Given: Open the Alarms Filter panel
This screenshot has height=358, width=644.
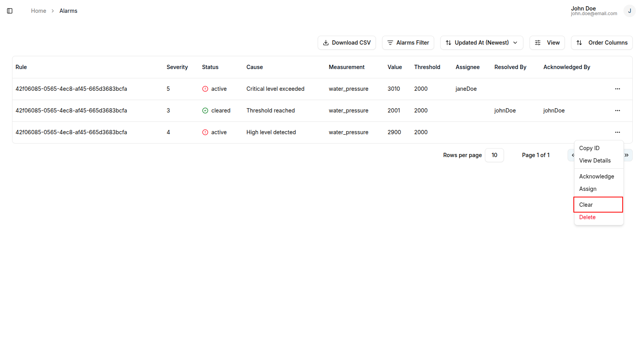Looking at the screenshot, I should [408, 43].
